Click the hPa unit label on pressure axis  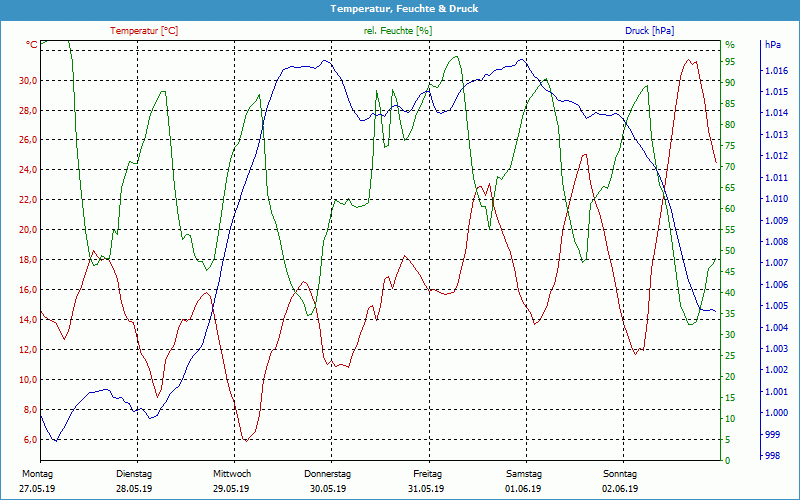pyautogui.click(x=772, y=45)
